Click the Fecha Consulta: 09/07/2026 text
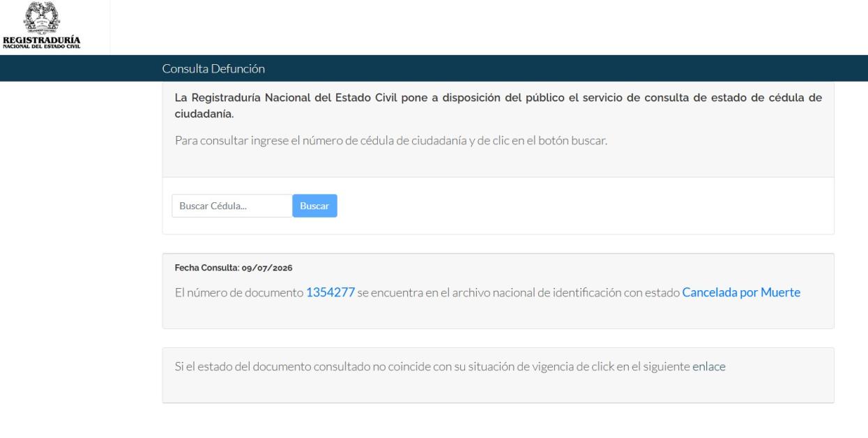The height and width of the screenshot is (438, 868). 233,268
